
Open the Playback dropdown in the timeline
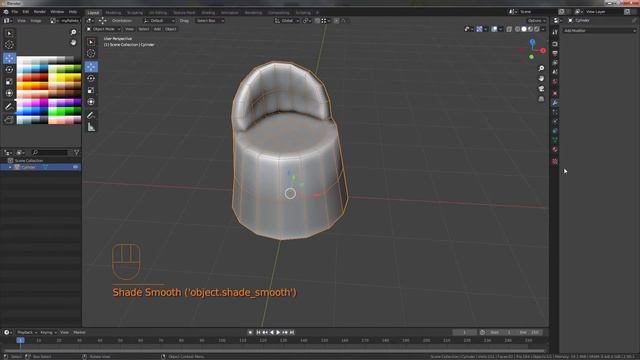[27, 332]
